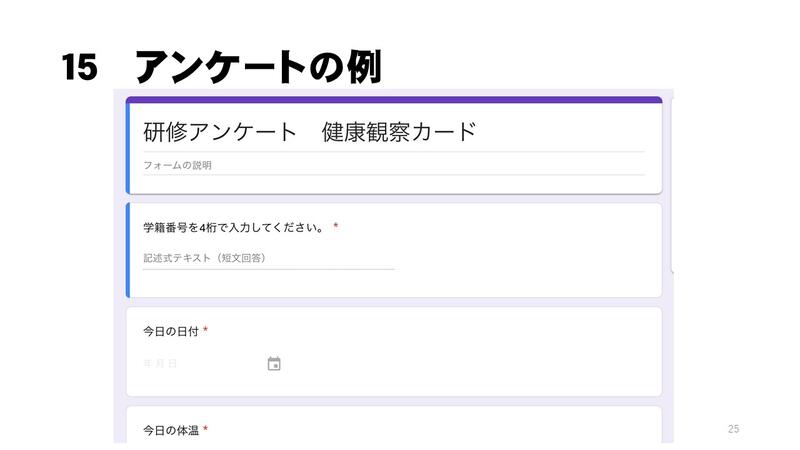The image size is (800, 450).
Task: Open the calendar date picker icon
Action: tap(274, 364)
